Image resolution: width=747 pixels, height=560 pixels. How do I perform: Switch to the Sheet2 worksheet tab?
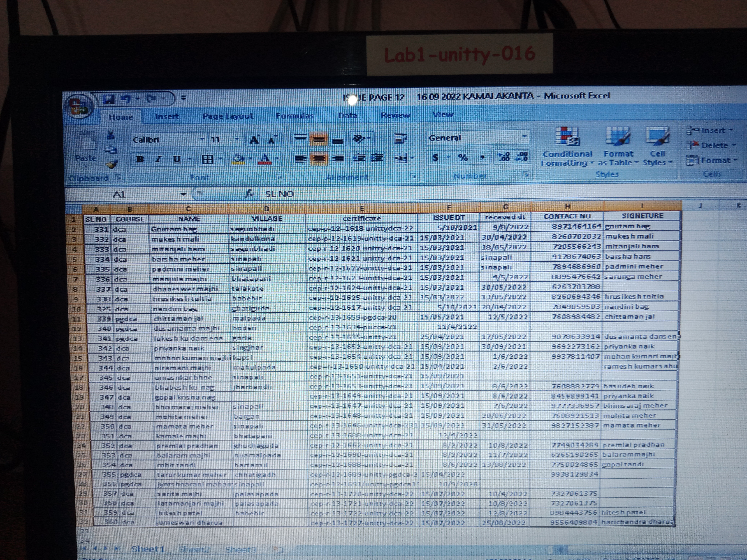click(x=194, y=550)
